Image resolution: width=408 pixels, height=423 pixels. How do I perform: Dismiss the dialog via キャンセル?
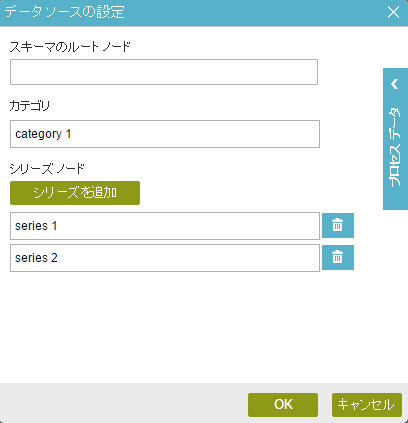click(x=367, y=405)
